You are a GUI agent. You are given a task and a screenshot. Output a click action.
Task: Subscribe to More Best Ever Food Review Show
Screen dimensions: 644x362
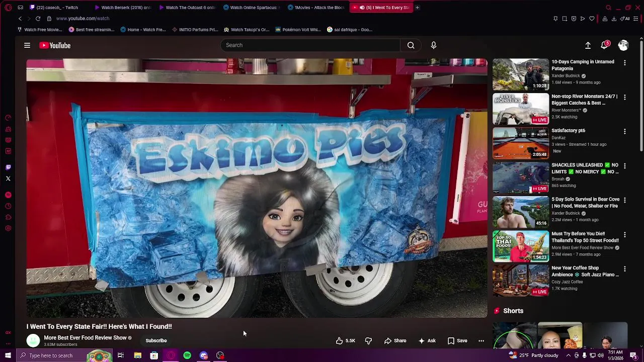coord(156,341)
